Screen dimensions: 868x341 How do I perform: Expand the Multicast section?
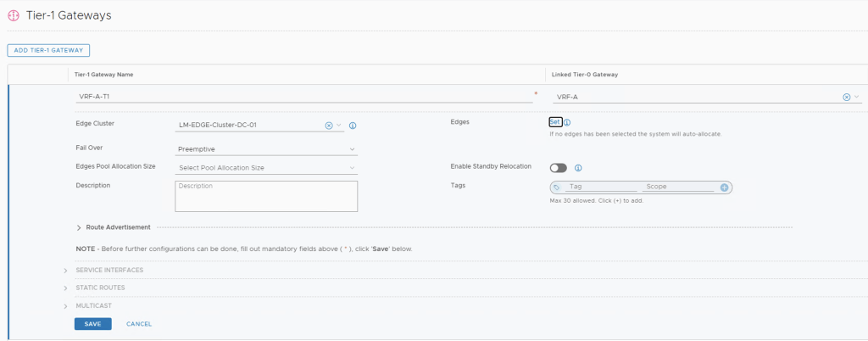click(x=66, y=305)
